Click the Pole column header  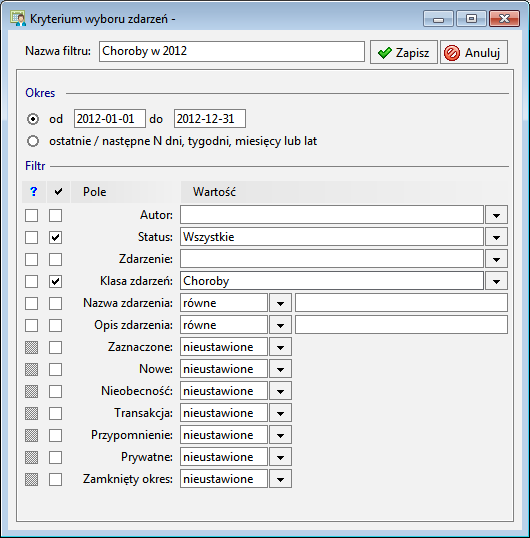pyautogui.click(x=125, y=192)
